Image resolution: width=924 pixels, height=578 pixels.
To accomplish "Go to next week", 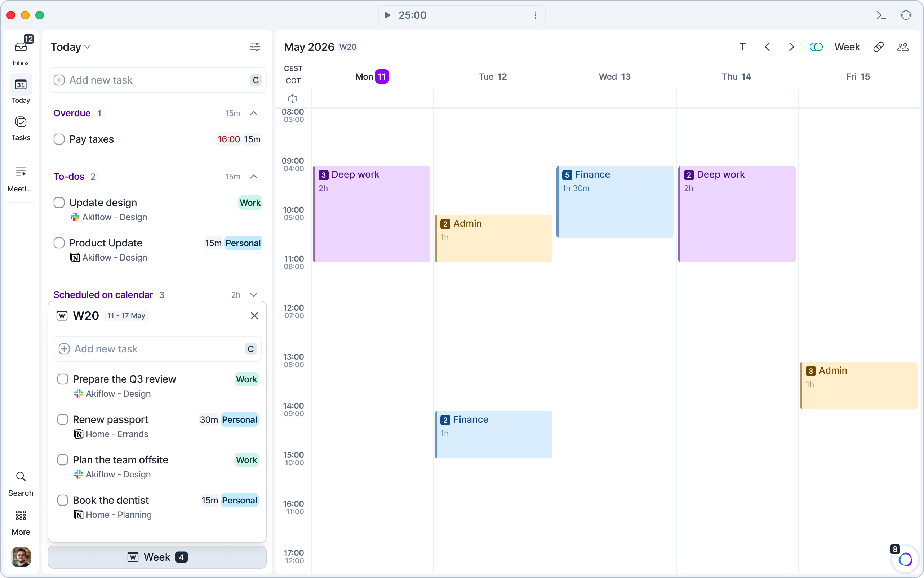I will [x=791, y=46].
